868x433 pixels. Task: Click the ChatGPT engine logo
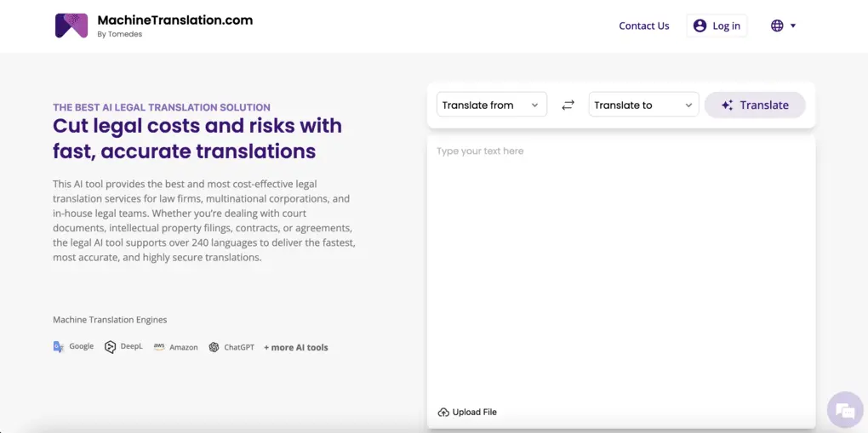tap(214, 347)
